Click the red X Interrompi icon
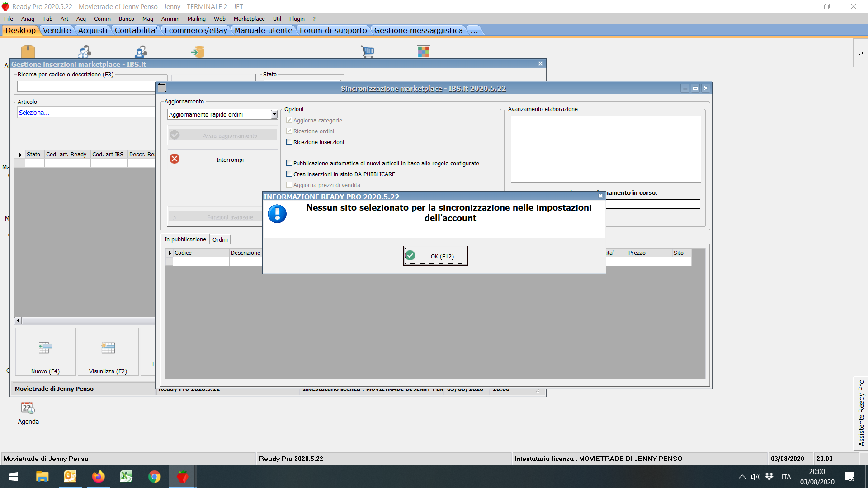Image resolution: width=868 pixels, height=488 pixels. pos(175,159)
